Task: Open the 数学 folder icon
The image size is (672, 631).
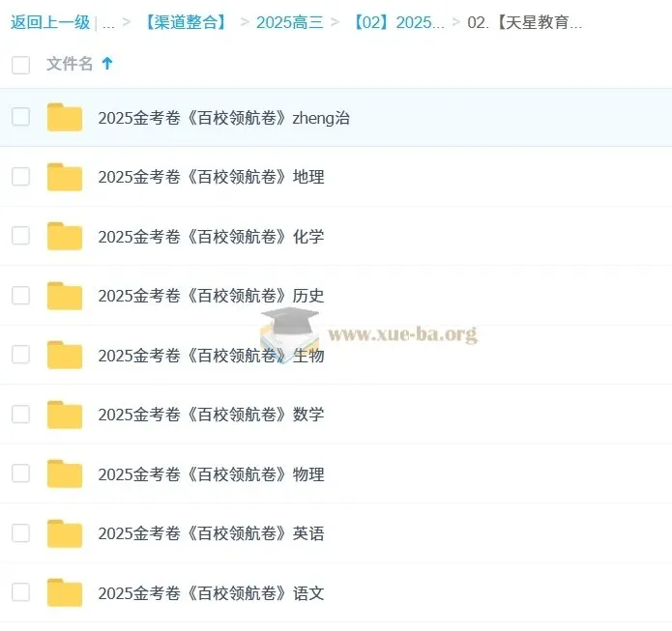Action: [64, 415]
